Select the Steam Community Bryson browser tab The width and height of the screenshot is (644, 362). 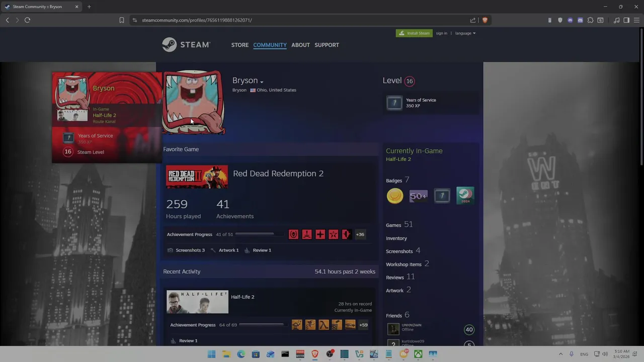41,7
